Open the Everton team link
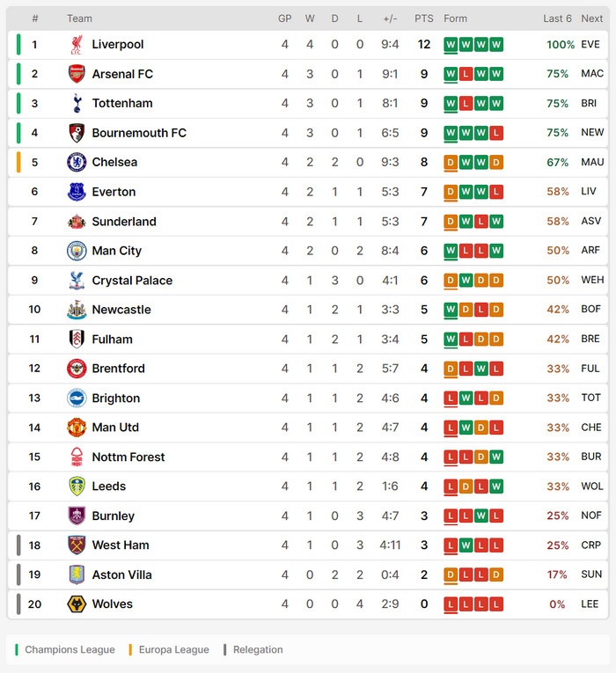This screenshot has width=616, height=673. point(114,192)
